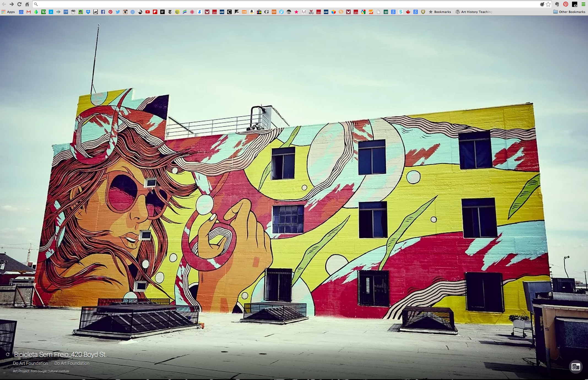This screenshot has width=588, height=380.
Task: Click the Gmail bookmark icon
Action: click(x=29, y=12)
